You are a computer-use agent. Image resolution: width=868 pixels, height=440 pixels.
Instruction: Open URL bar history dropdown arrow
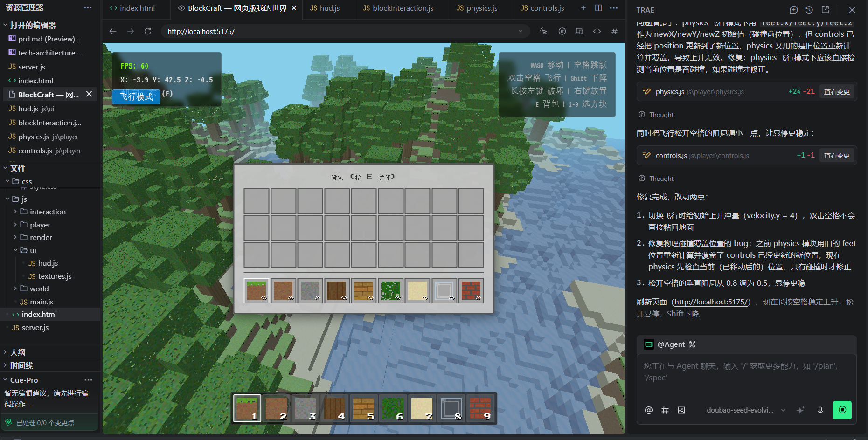pos(521,31)
